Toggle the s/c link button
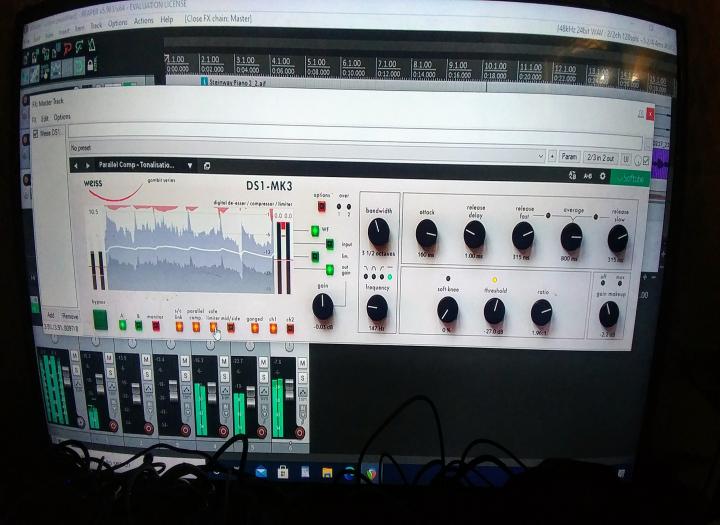 (x=179, y=327)
